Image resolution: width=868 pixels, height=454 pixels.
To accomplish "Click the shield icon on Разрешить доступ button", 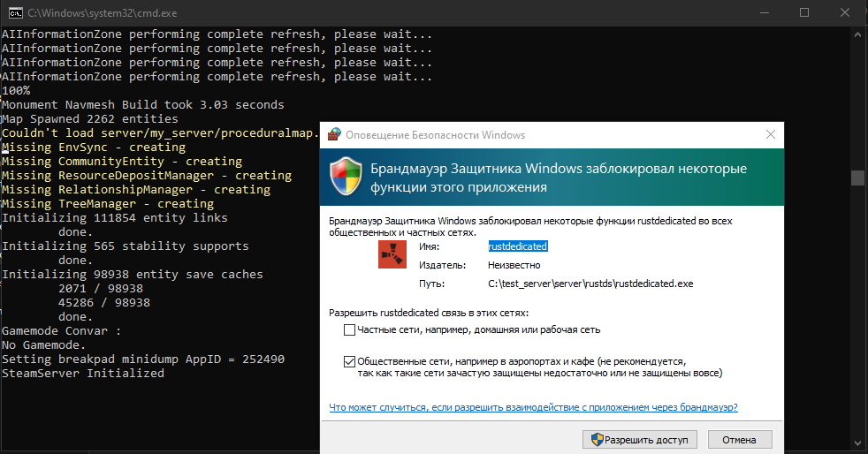I will click(x=597, y=440).
